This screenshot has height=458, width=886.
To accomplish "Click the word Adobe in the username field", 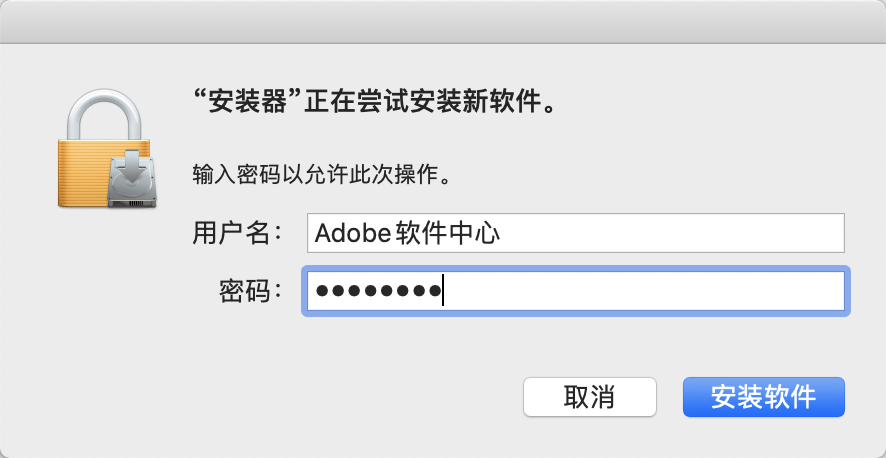I will pyautogui.click(x=343, y=234).
